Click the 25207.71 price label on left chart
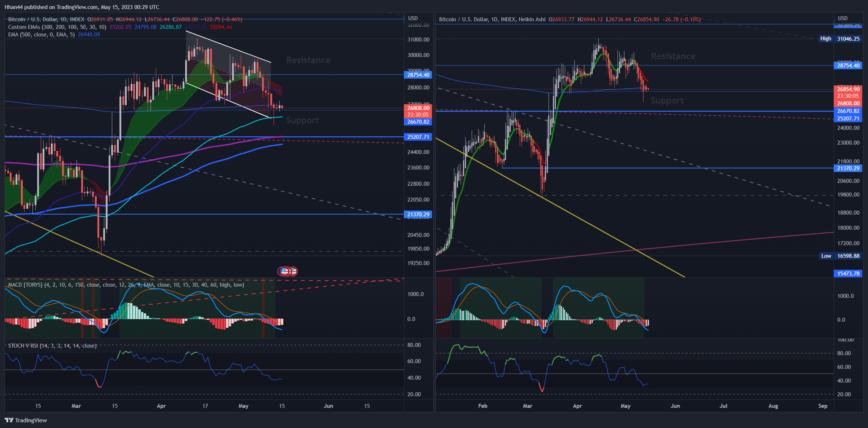The height and width of the screenshot is (428, 868). point(418,137)
